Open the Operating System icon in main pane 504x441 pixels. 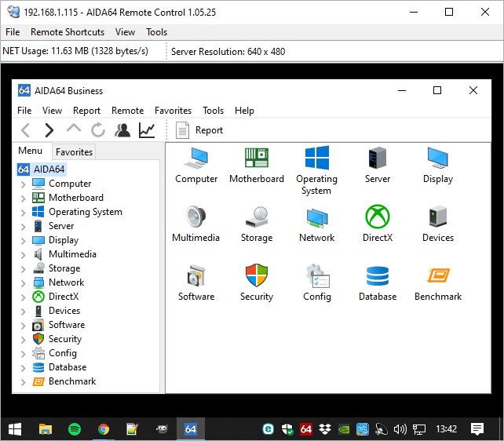pos(317,158)
